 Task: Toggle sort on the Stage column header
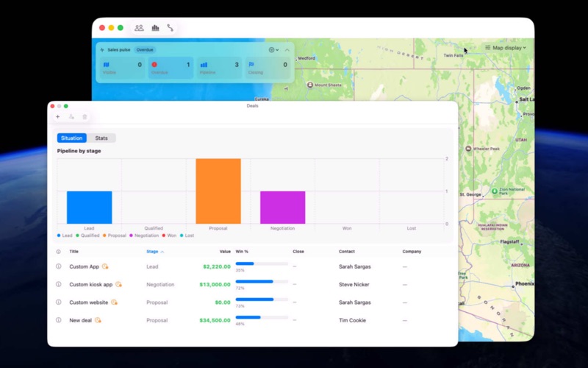tap(155, 252)
